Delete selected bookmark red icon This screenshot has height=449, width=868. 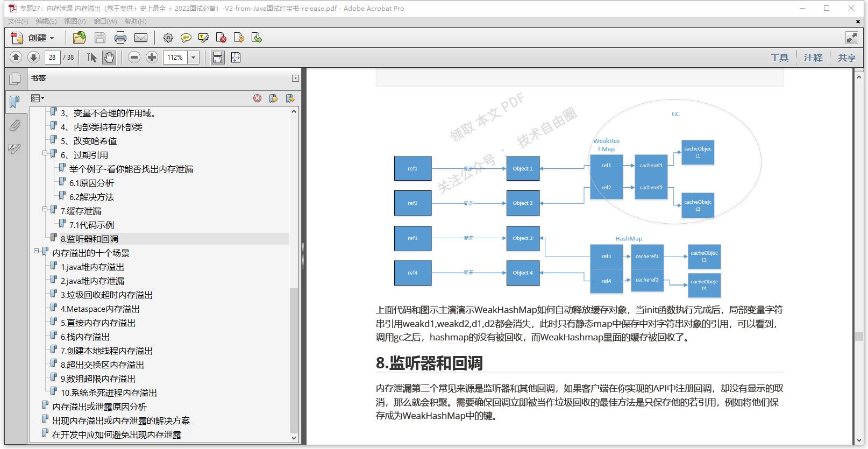coord(258,98)
